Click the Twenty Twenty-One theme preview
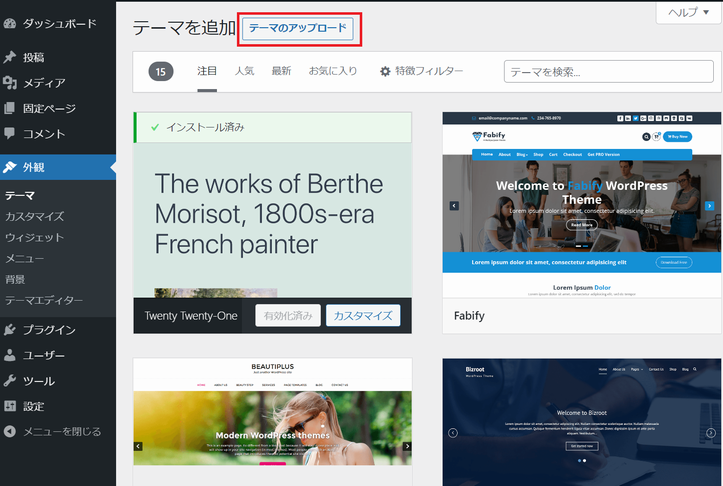 (x=273, y=220)
